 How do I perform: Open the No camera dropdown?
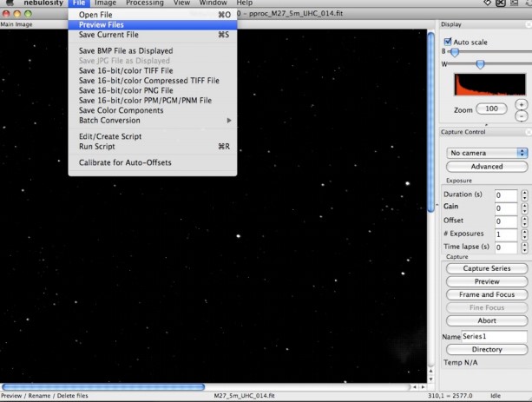coord(486,153)
